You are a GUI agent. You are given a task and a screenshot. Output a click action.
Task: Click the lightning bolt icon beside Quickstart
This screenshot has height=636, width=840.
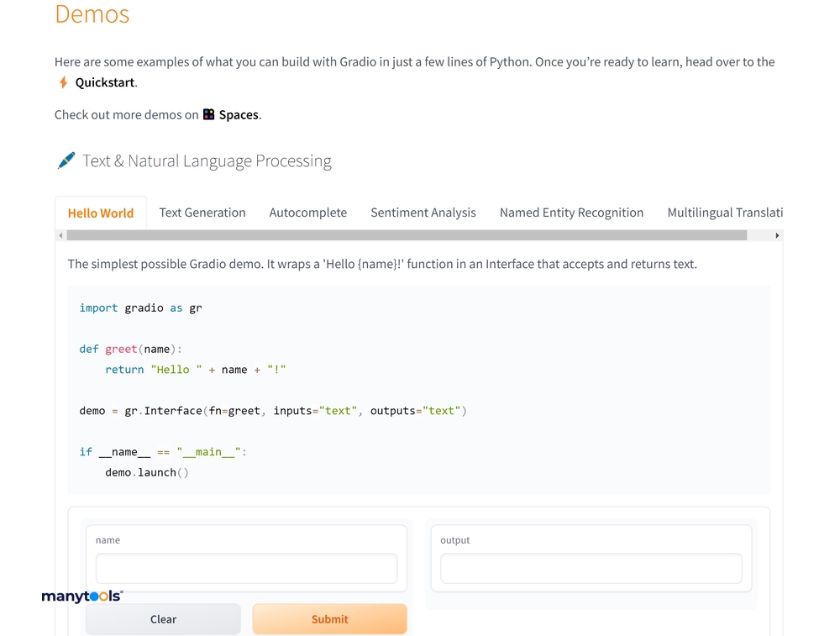[x=64, y=82]
